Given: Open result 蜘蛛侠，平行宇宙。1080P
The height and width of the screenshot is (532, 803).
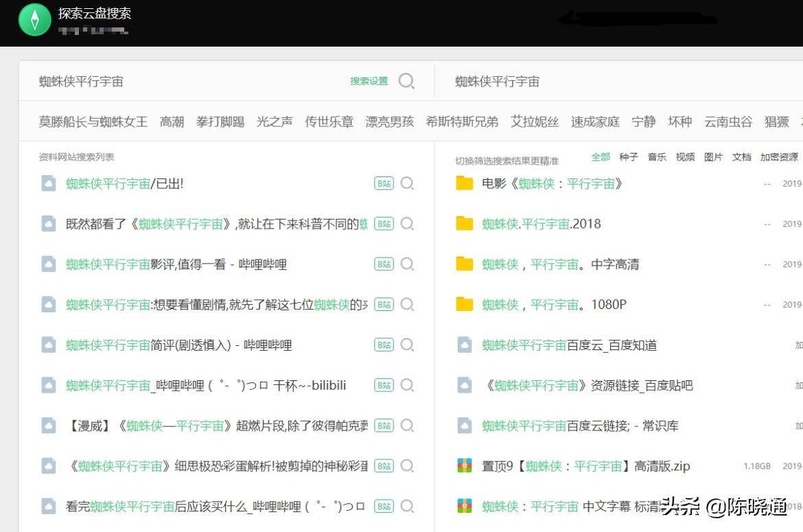Looking at the screenshot, I should pyautogui.click(x=554, y=304).
